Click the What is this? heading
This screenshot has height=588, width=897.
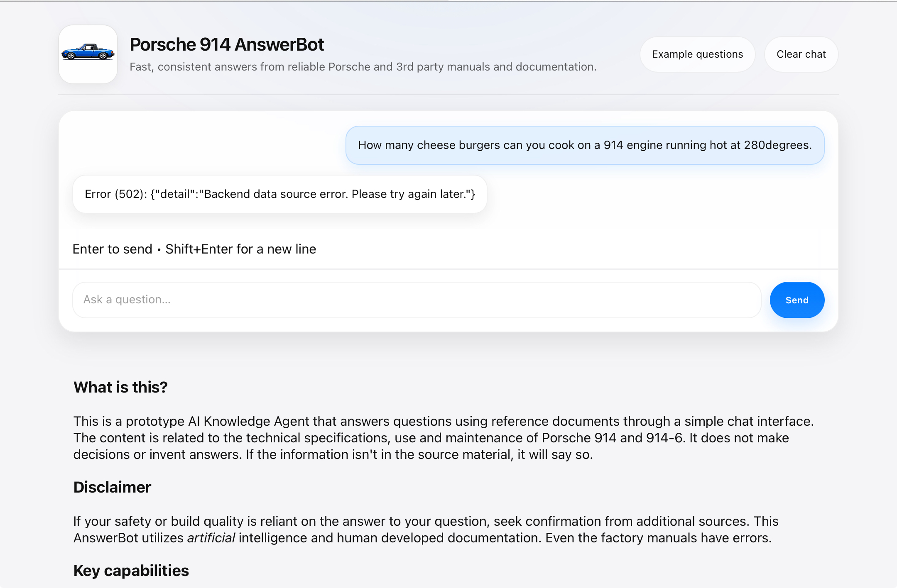coord(120,387)
